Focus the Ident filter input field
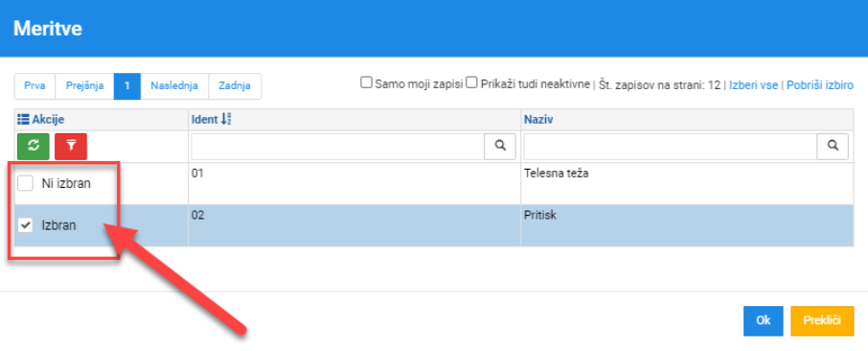Viewport: 868px width, 351px height. pyautogui.click(x=338, y=147)
